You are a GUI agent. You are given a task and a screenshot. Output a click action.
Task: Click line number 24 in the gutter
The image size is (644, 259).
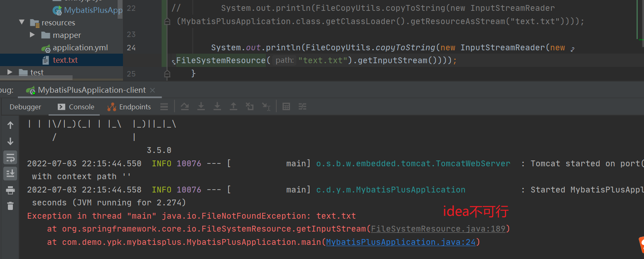tap(131, 47)
